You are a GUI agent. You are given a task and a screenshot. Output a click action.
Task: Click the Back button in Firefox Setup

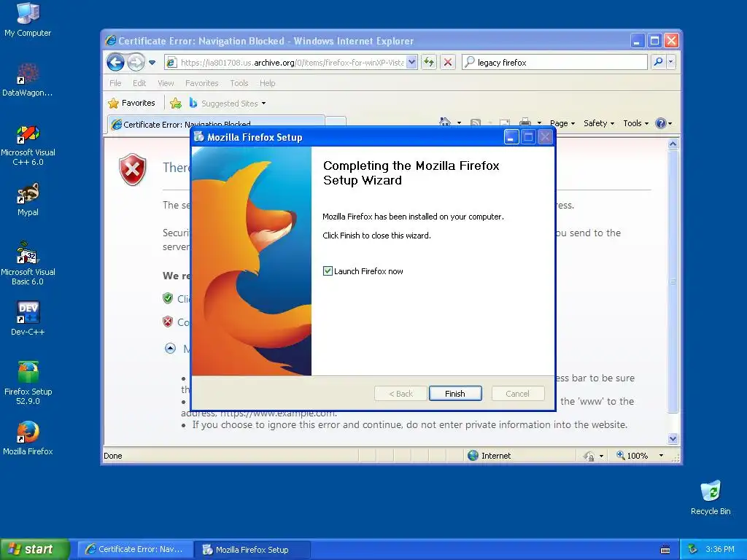(x=400, y=394)
